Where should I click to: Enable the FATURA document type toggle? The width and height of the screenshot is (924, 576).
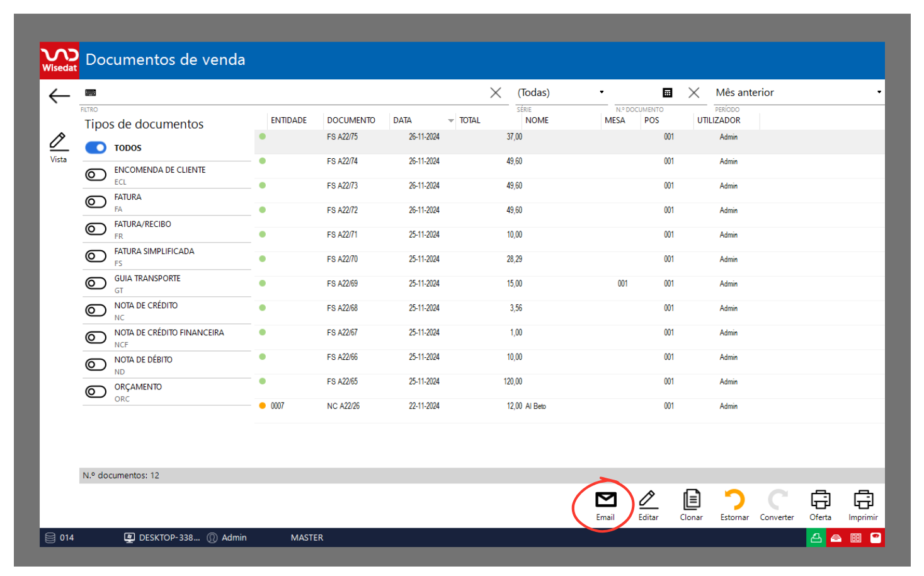coord(96,202)
